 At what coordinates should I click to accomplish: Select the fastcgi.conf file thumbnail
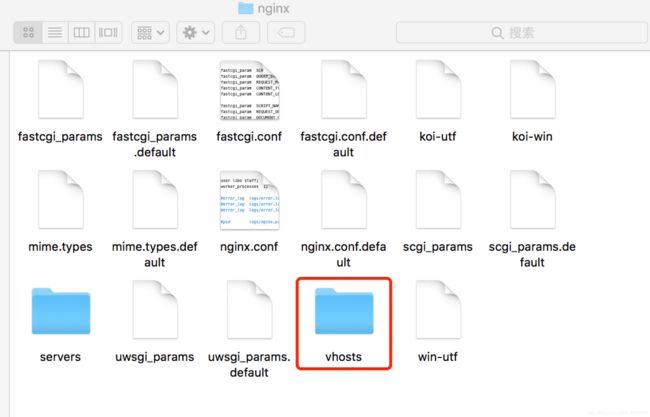250,90
